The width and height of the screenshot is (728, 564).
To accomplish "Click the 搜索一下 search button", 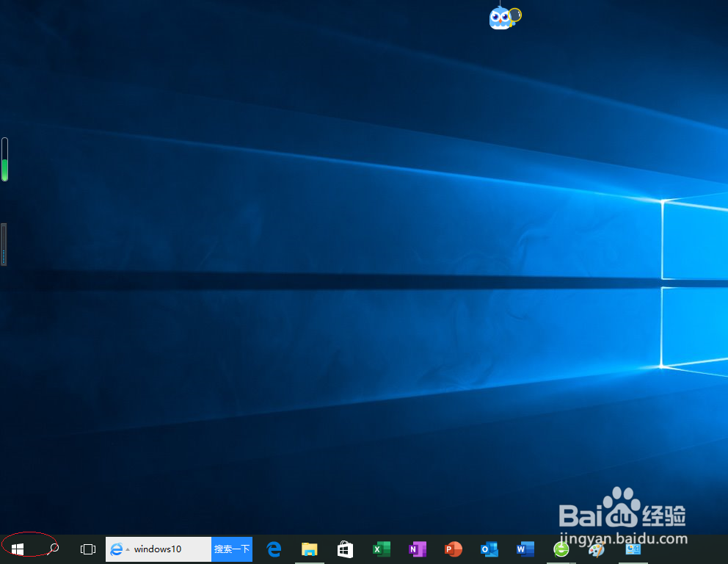I will click(x=232, y=549).
